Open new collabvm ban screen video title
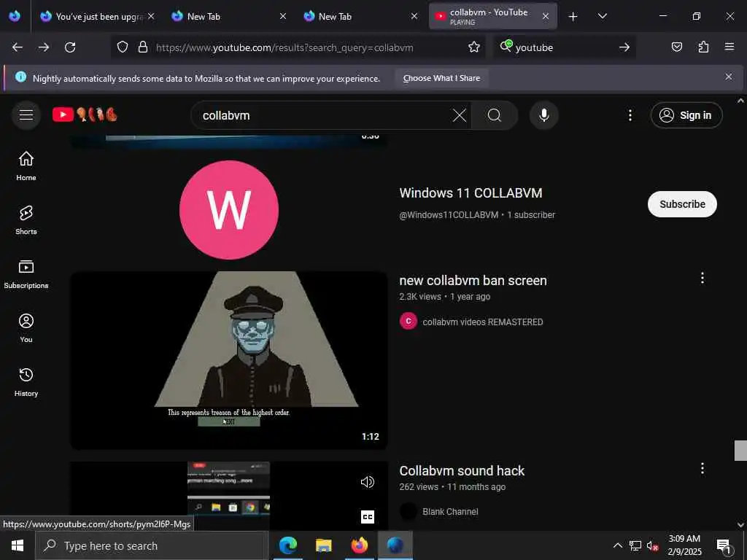 473,281
